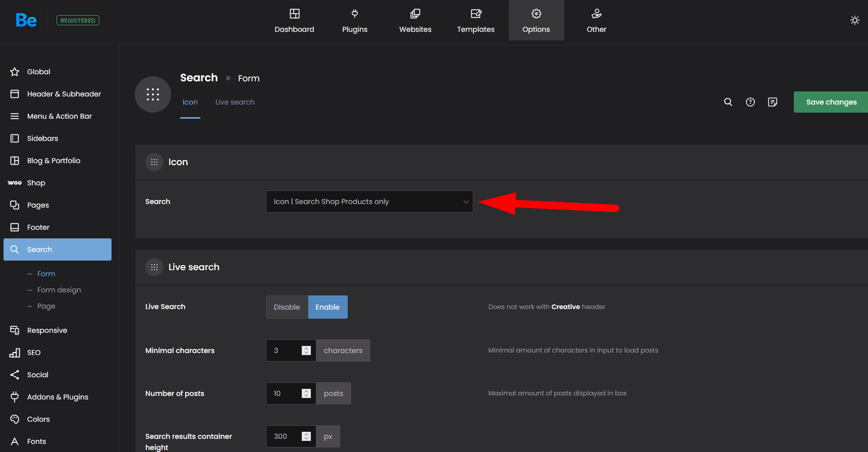Open the Form design submenu link
The image size is (868, 452).
pyautogui.click(x=59, y=290)
